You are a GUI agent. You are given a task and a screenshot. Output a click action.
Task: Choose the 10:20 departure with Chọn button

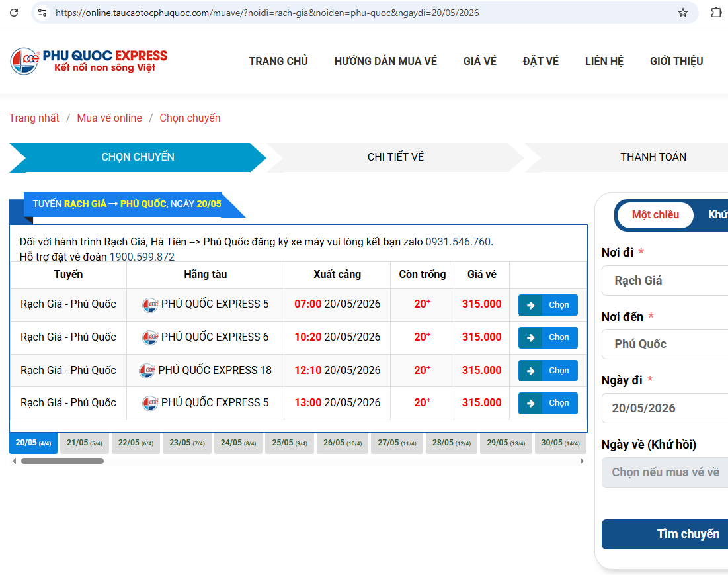(548, 337)
